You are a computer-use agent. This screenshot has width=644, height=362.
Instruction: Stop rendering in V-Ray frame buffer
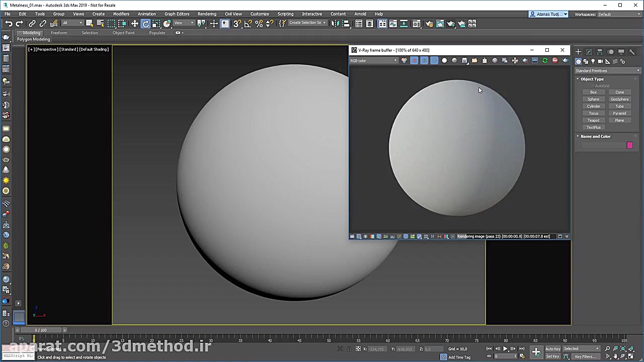[555, 61]
